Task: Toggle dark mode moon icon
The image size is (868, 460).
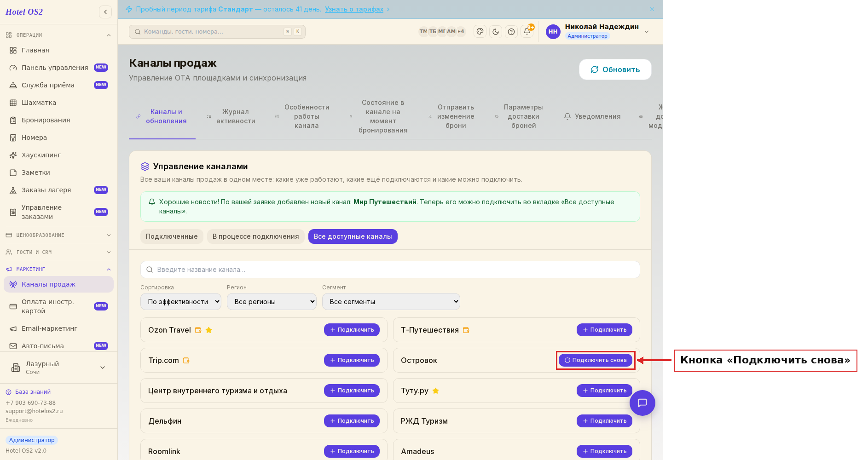Action: coord(496,31)
